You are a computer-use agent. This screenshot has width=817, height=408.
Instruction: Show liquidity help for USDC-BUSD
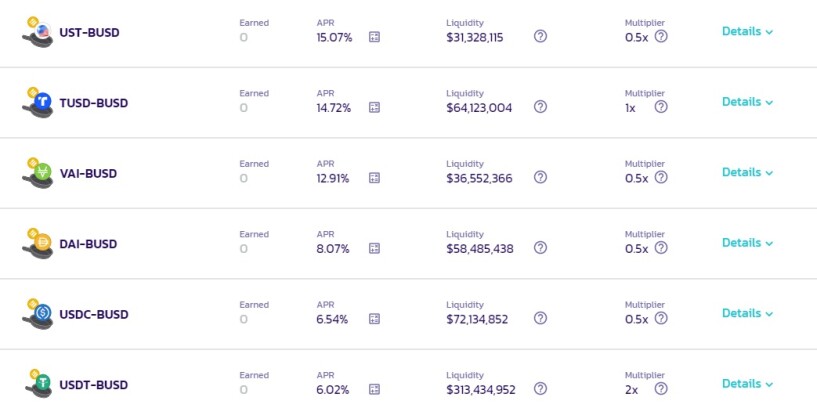pos(540,318)
